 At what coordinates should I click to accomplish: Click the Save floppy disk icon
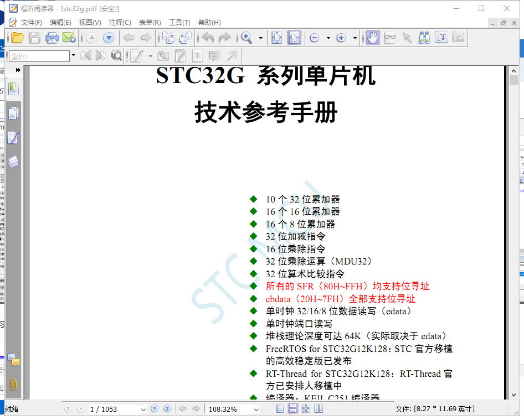(34, 38)
